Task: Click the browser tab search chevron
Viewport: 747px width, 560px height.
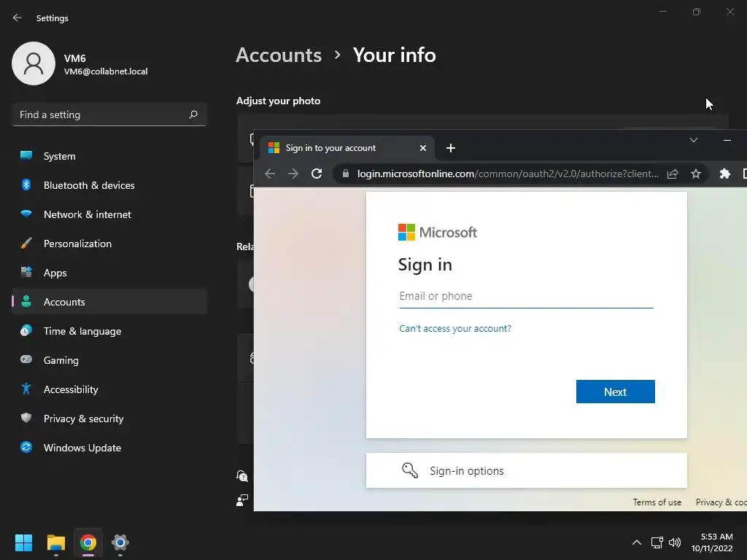Action: pos(694,140)
